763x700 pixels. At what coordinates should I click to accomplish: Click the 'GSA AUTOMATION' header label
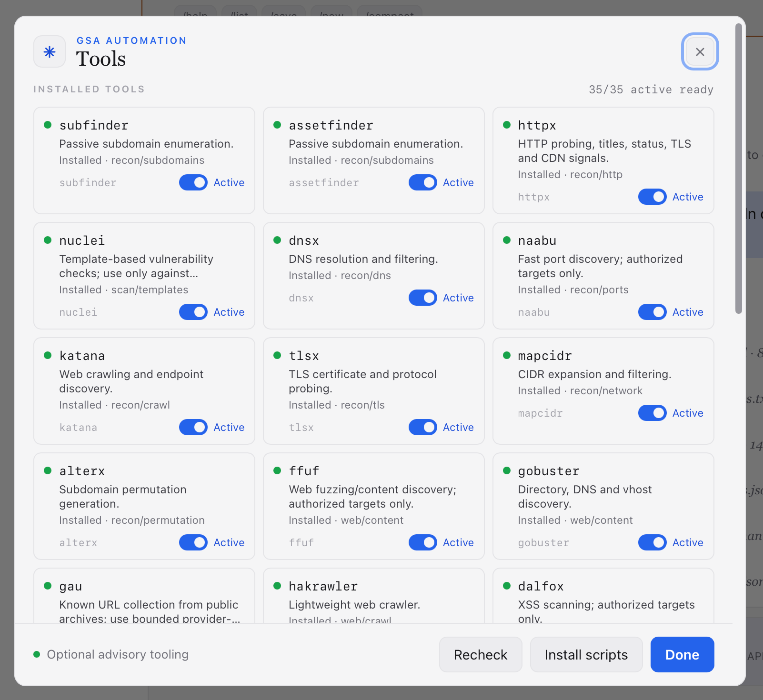(x=131, y=40)
